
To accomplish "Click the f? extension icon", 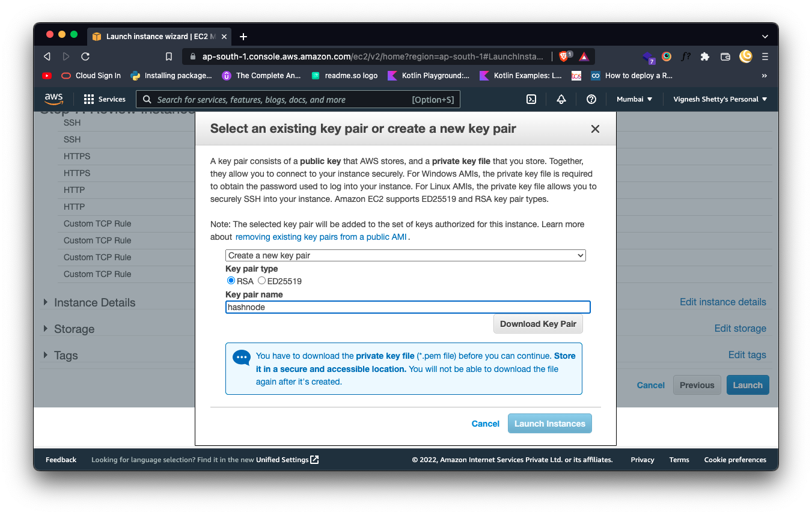I will point(686,56).
